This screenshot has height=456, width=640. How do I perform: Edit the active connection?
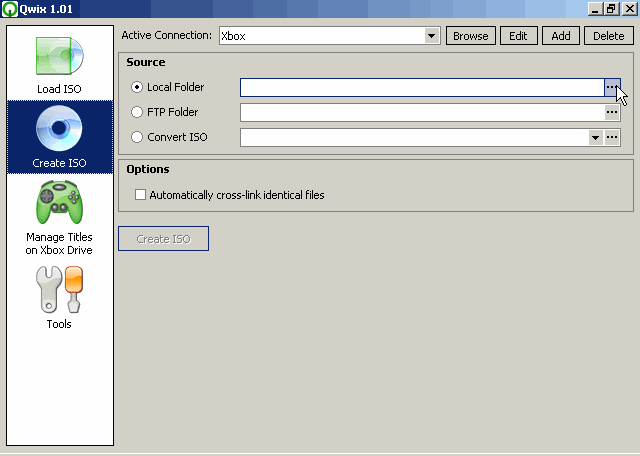pos(518,36)
